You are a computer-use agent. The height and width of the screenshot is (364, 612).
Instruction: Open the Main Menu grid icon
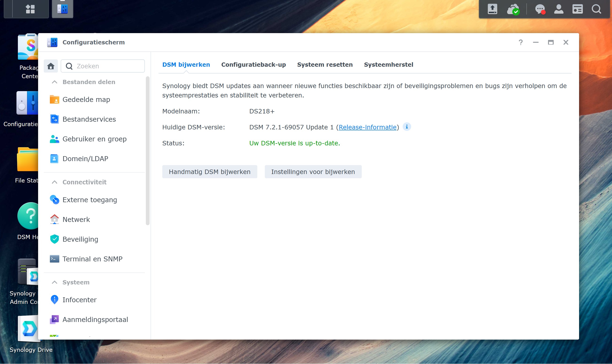[x=30, y=9]
